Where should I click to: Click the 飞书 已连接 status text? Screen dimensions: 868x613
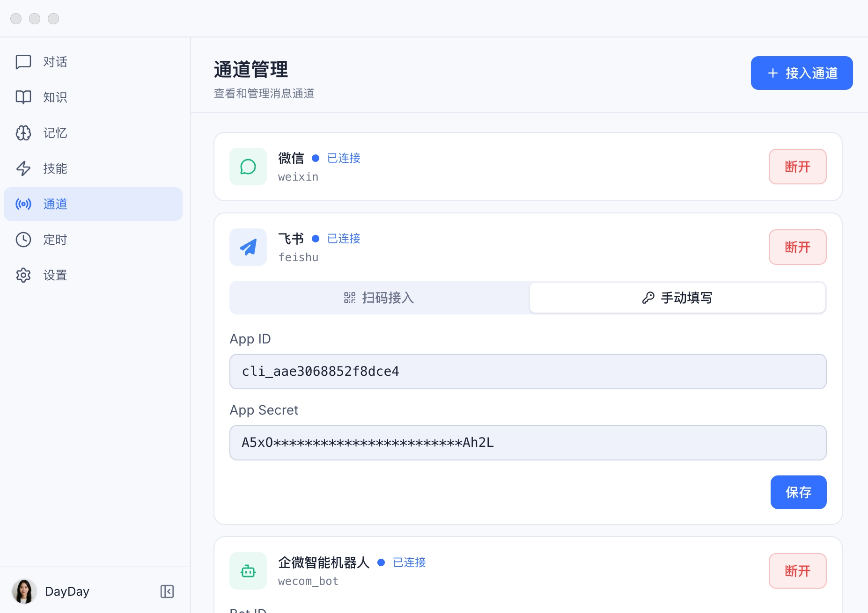344,239
